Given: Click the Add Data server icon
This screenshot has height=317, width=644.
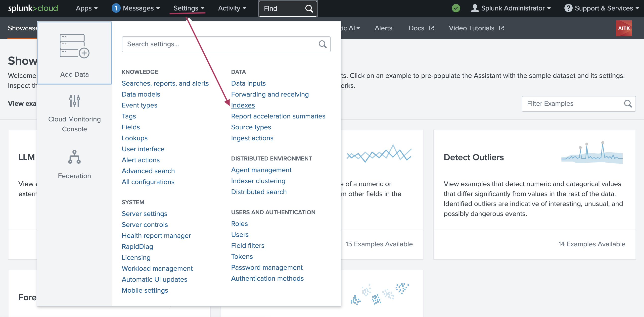Looking at the screenshot, I should point(75,46).
